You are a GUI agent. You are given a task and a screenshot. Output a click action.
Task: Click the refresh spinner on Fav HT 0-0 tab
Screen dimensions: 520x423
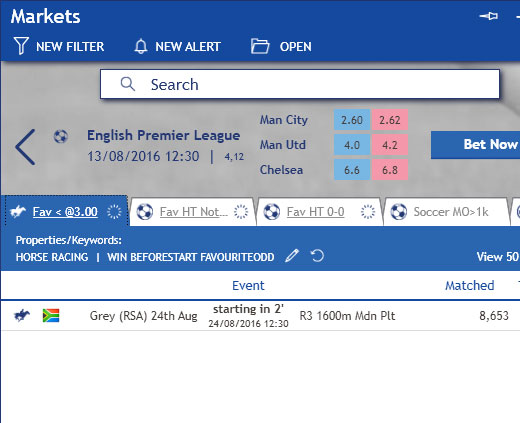coord(368,212)
